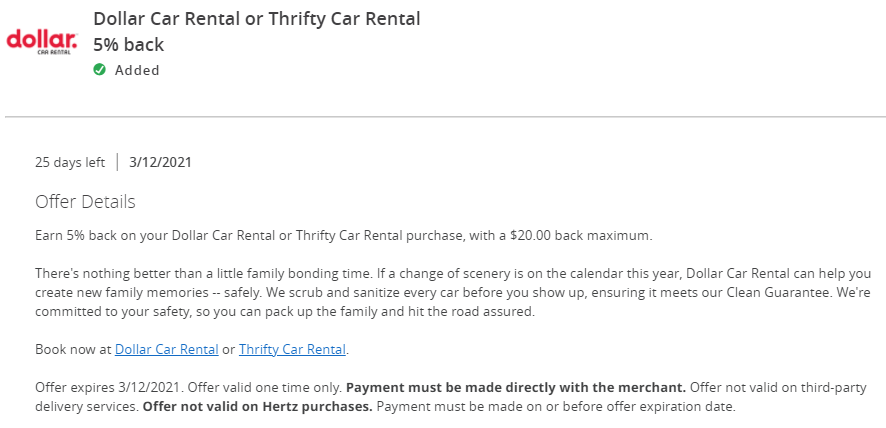The width and height of the screenshot is (886, 428).
Task: Click the '25 days left' indicator
Action: 70,162
